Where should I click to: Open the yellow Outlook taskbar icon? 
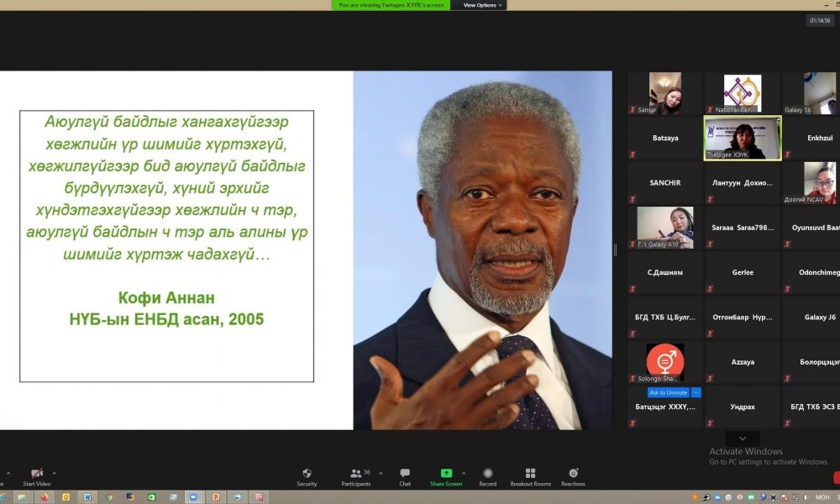point(66,497)
